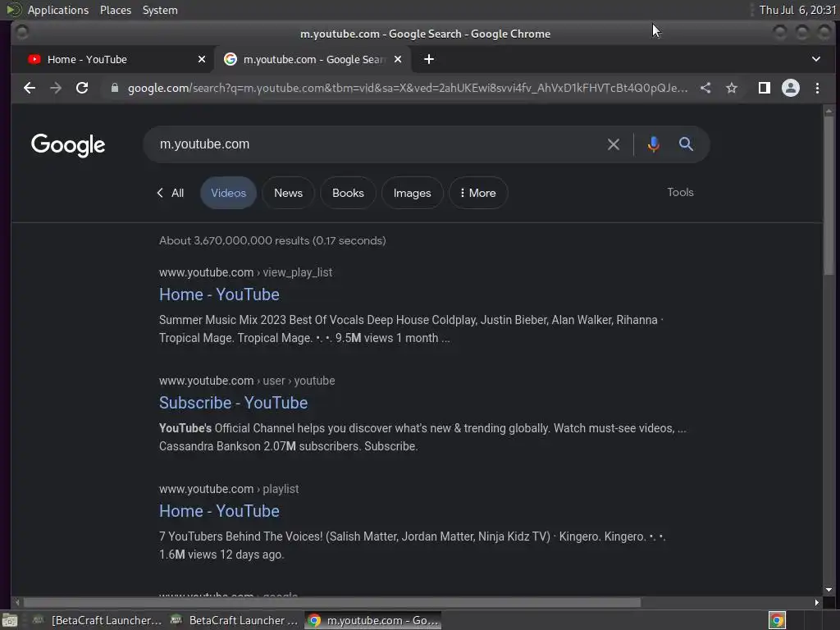Click the 7 YouTubers Behind The Voices snippet
This screenshot has height=630, width=840.
413,546
